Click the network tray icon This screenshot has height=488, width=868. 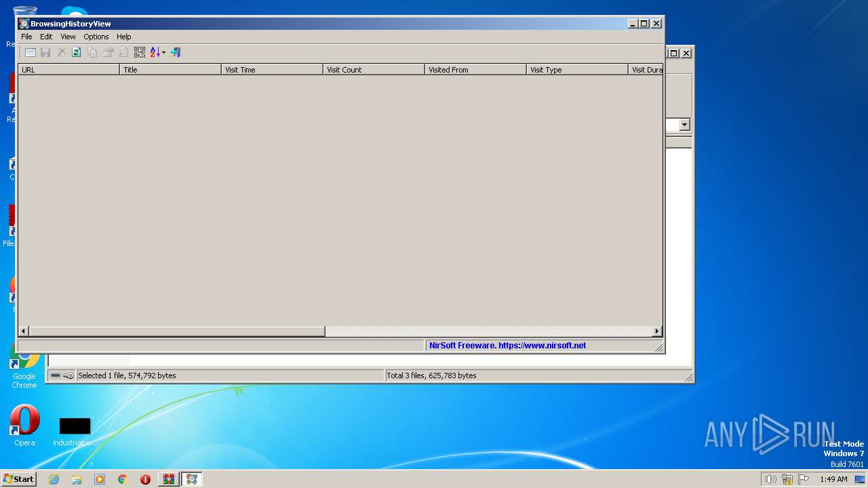pos(787,479)
